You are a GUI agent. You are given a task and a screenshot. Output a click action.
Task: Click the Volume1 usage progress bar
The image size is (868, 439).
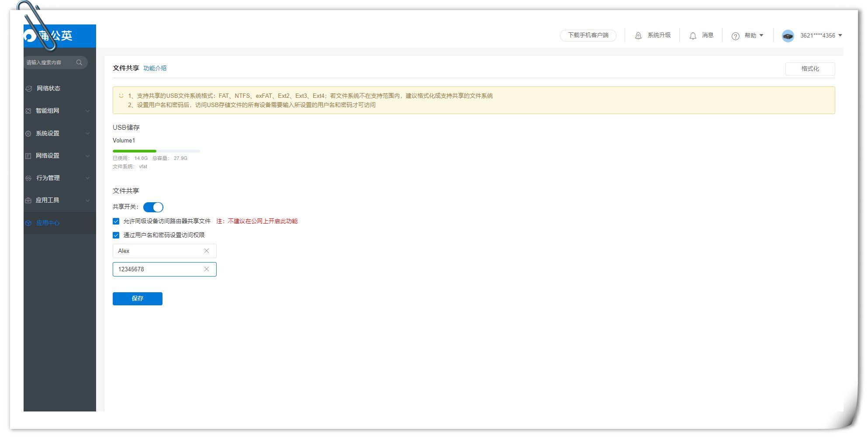pos(156,151)
